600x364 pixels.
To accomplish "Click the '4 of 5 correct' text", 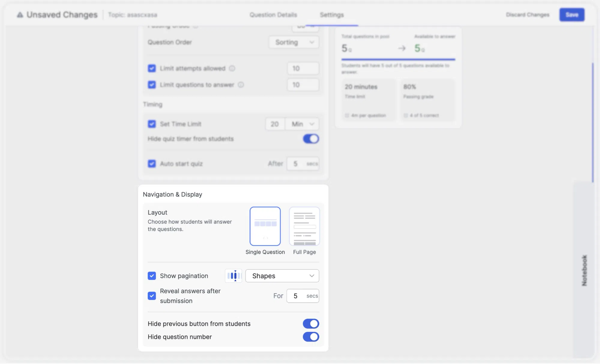I will [x=424, y=116].
